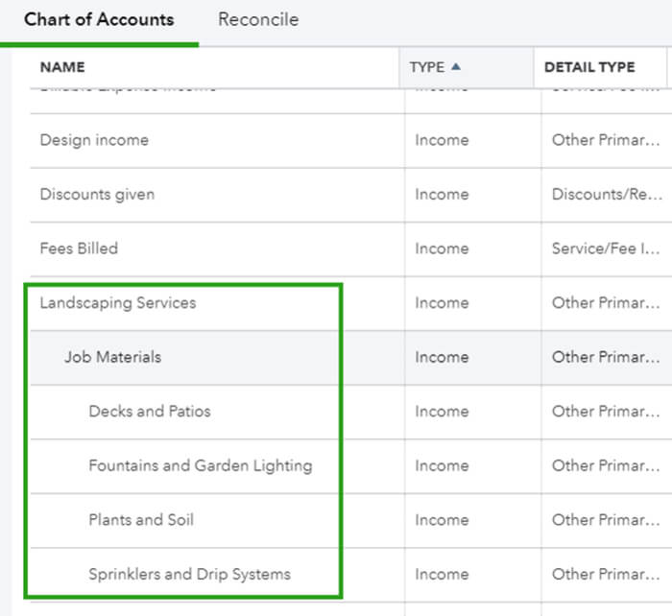Switch to the Reconcile tab

tap(258, 20)
